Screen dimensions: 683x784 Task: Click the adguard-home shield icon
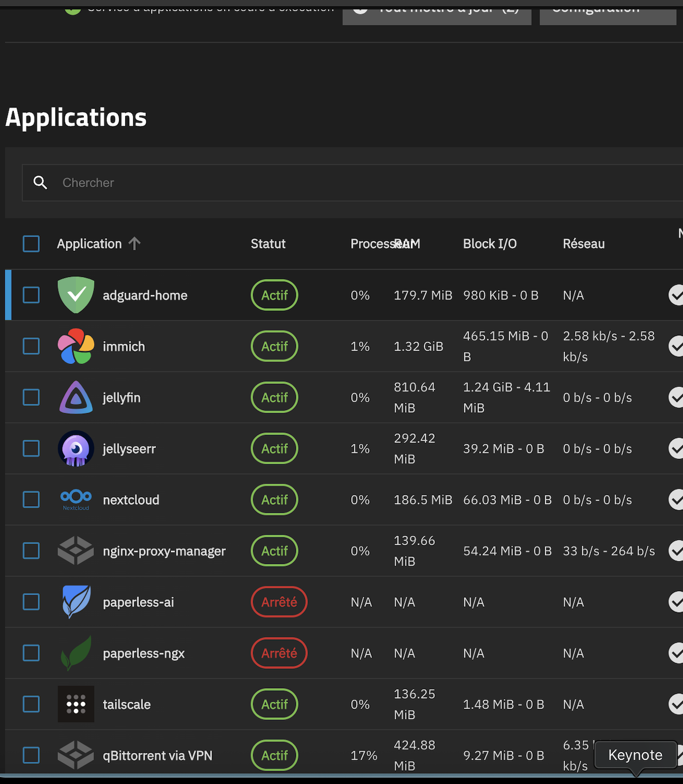click(76, 295)
